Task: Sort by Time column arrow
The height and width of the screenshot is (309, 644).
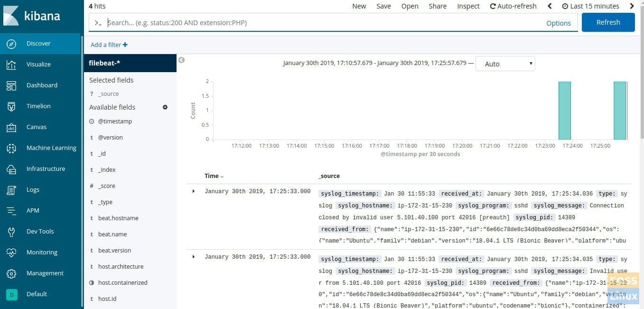Action: click(x=222, y=177)
